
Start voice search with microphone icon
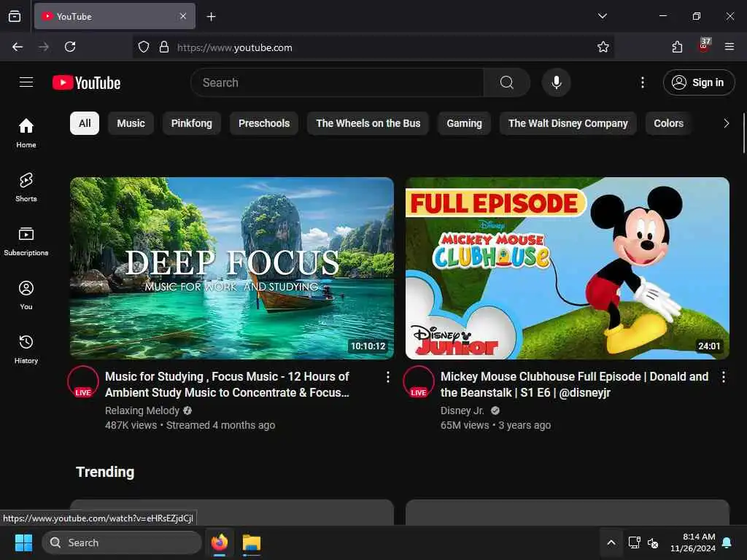point(556,82)
